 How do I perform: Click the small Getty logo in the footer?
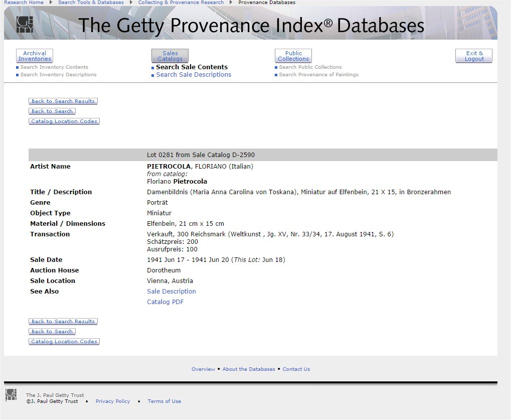coord(11,394)
